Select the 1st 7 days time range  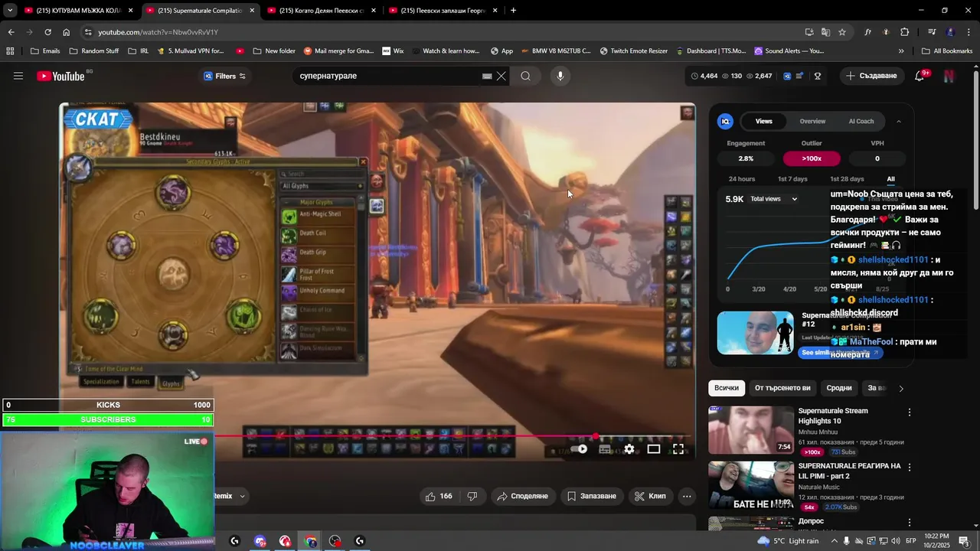[792, 179]
